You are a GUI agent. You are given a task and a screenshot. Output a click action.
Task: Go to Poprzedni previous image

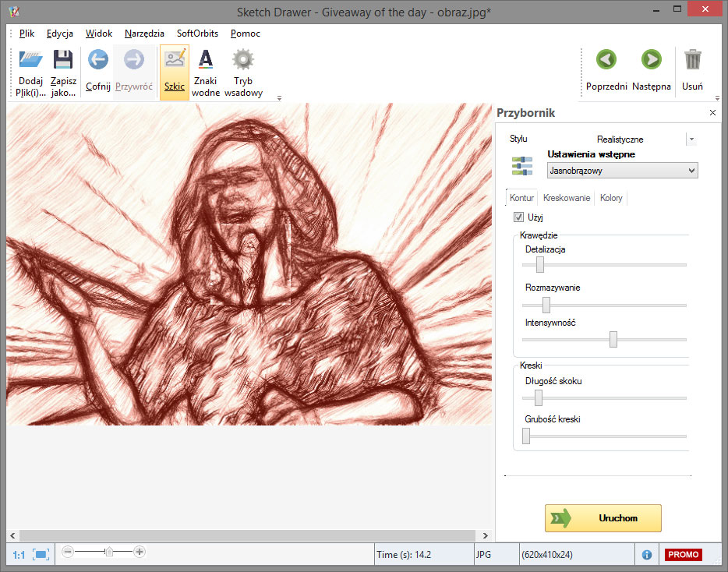point(606,60)
